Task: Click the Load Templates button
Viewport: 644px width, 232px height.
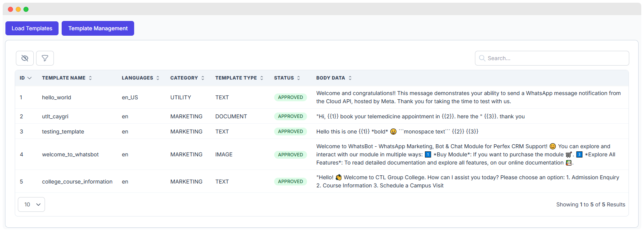Action: pyautogui.click(x=32, y=28)
